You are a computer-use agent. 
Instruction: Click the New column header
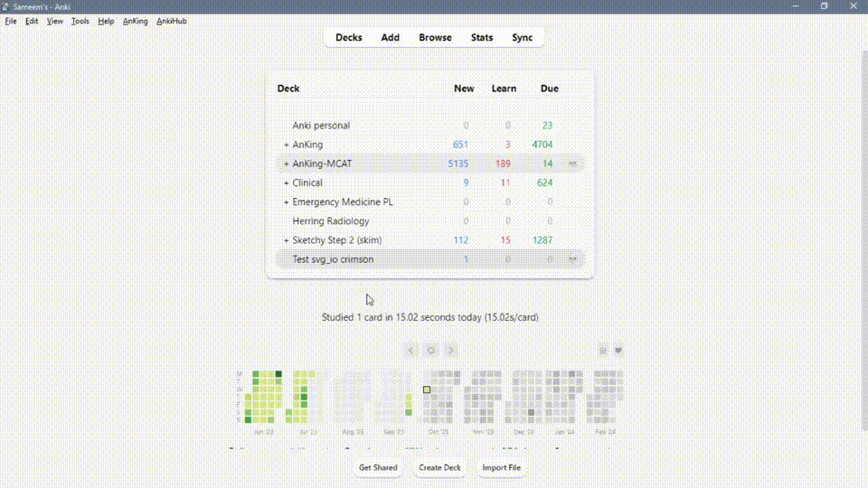[464, 89]
